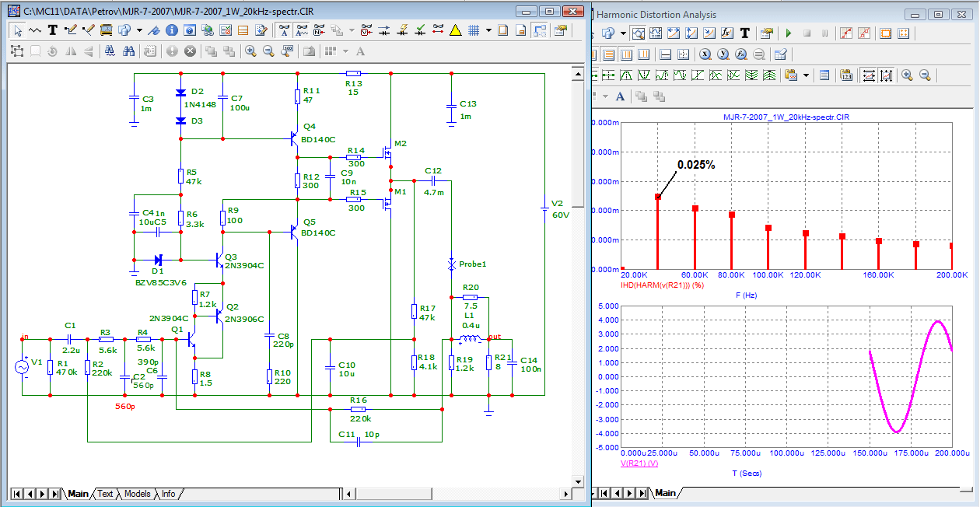Toggle grid text display in schematic
Viewport: 980px width, 507px height.
[x=302, y=30]
